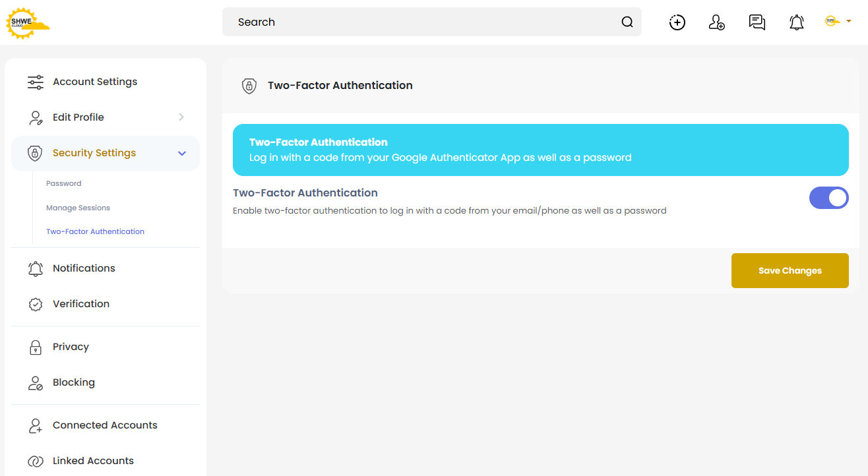Go to Notifications settings

click(106, 268)
